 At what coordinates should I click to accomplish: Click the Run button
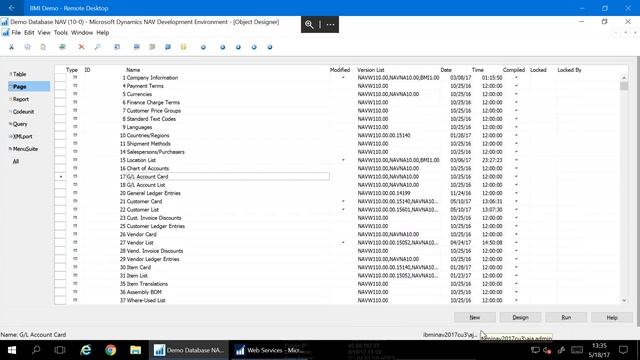(x=566, y=317)
